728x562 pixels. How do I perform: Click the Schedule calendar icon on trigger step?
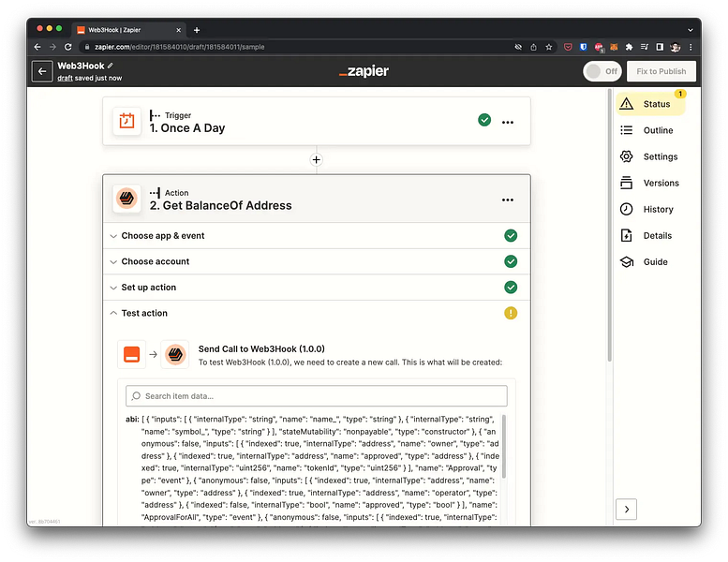click(126, 121)
